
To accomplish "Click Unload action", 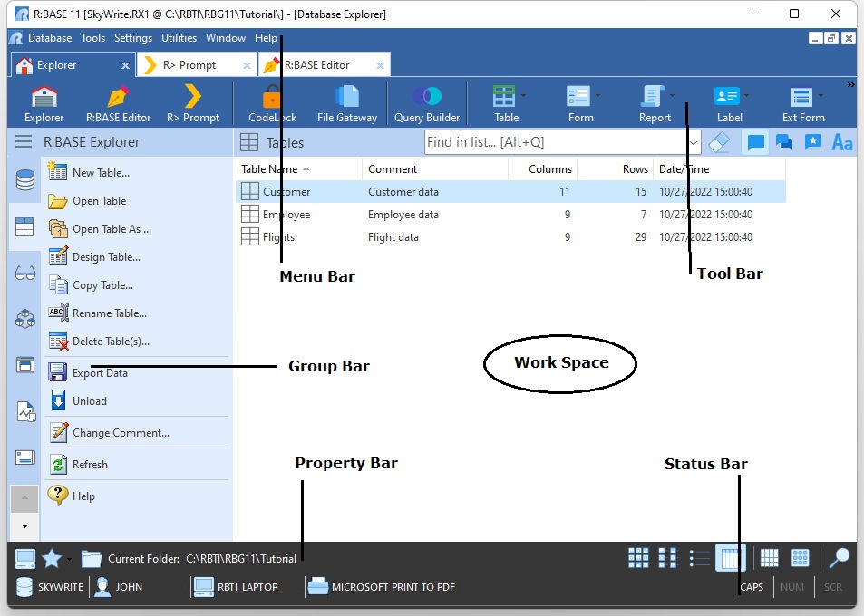I will [78, 400].
